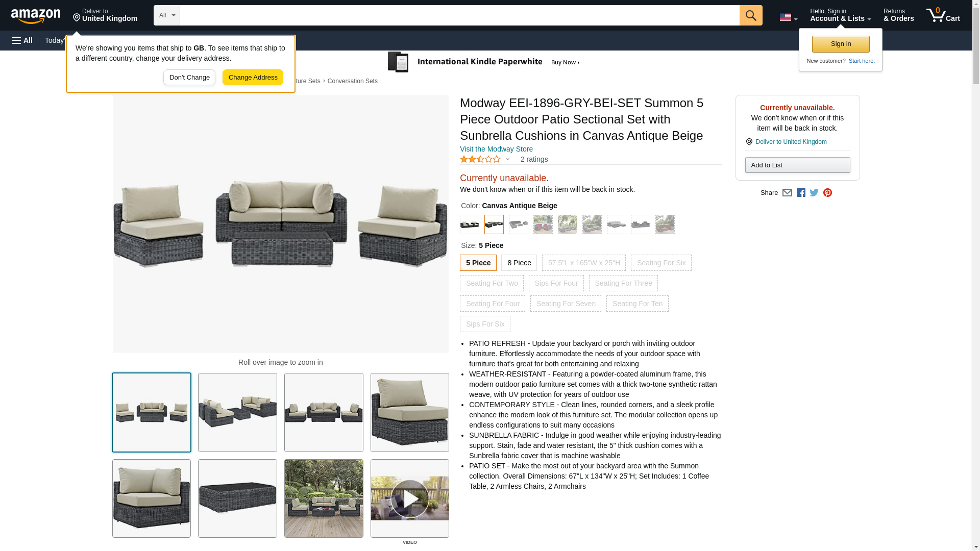The height and width of the screenshot is (551, 980).
Task: Select the 8 Piece size option
Action: pyautogui.click(x=519, y=263)
